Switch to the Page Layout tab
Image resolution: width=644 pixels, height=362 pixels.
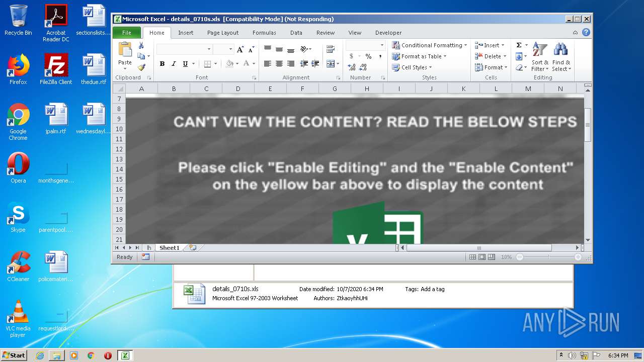(223, 33)
